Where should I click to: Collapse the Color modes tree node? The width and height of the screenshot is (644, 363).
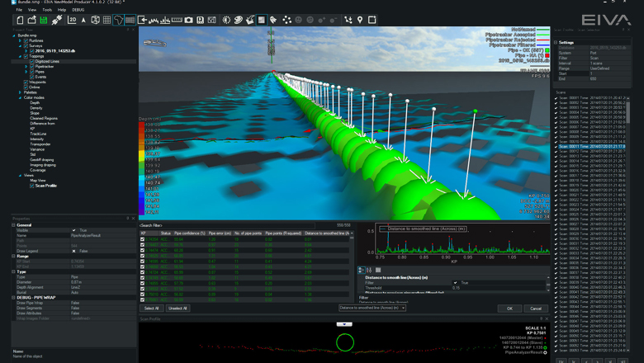[x=20, y=97]
